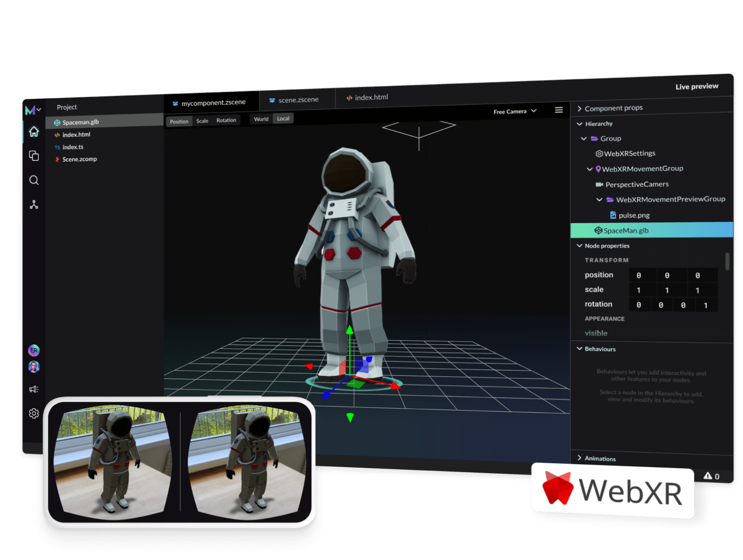Open the pages/copy icon in the sidebar
Screen dimensions: 743x560
[33, 156]
